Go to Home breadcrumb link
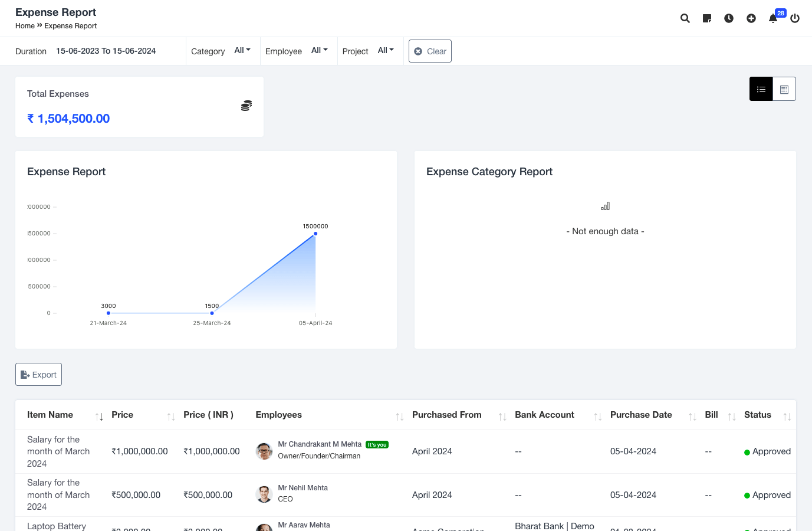Screen dimensions: 812x531 pyautogui.click(x=25, y=26)
